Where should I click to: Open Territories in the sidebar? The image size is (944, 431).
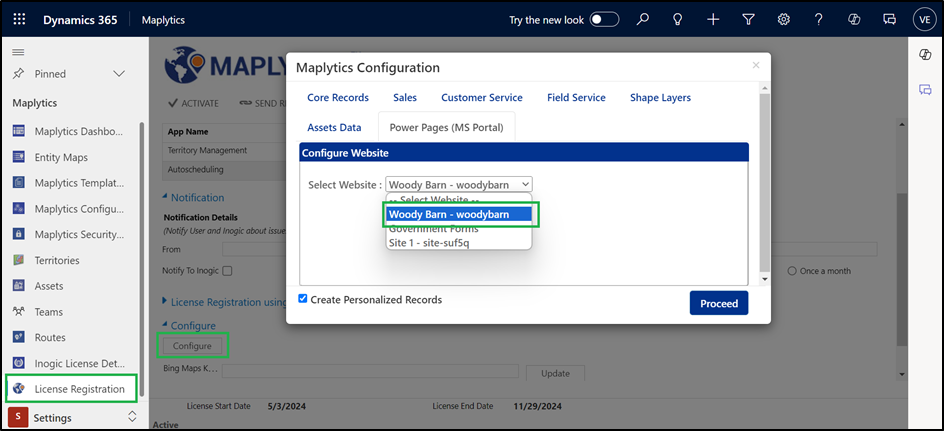pos(57,260)
